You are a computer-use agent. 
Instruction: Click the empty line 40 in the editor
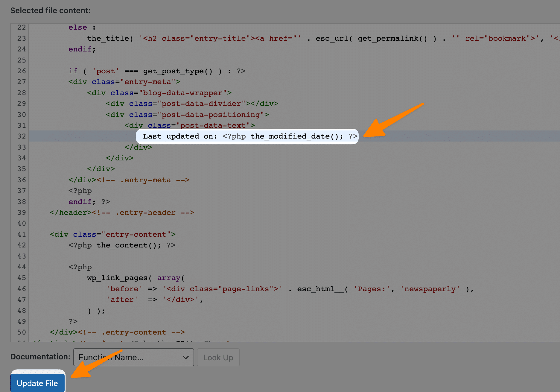(x=179, y=224)
